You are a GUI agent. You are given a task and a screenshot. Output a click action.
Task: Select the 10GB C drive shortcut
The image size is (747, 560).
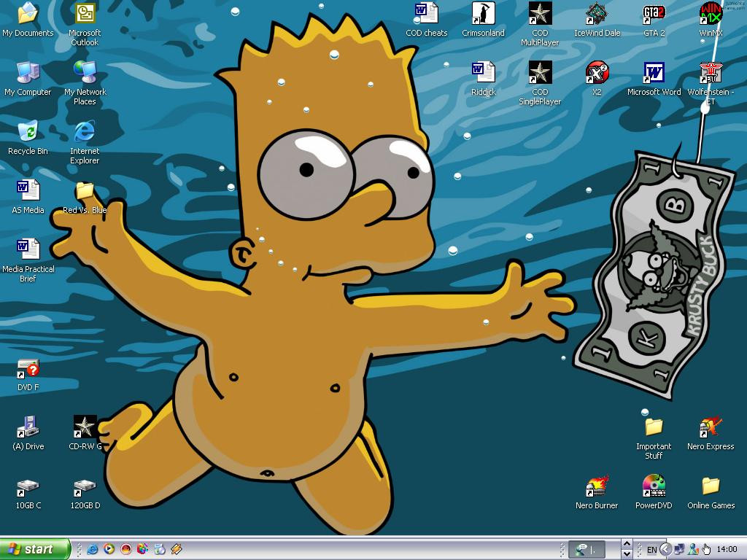pyautogui.click(x=28, y=494)
